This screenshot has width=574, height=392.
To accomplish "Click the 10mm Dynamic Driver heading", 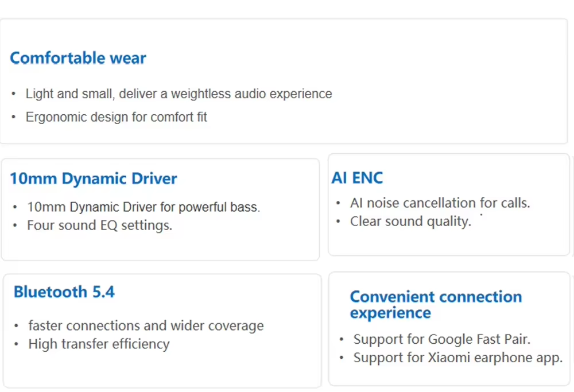I will click(x=93, y=178).
